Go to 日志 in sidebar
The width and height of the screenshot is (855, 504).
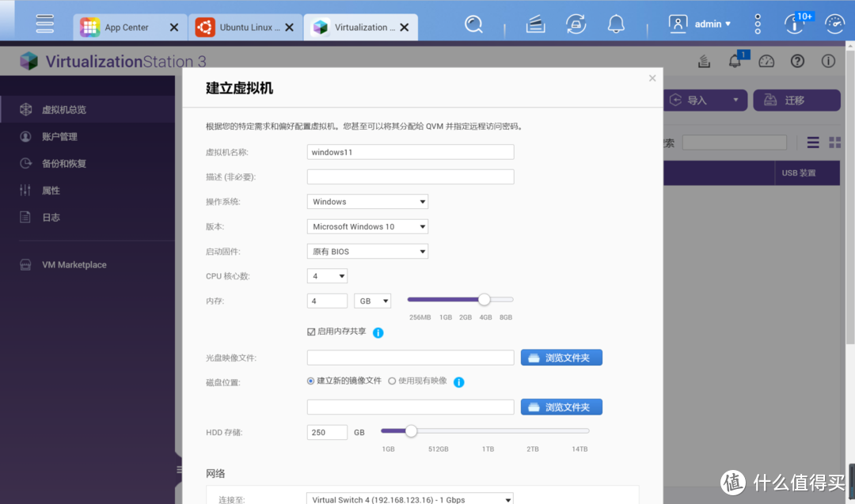(87, 218)
